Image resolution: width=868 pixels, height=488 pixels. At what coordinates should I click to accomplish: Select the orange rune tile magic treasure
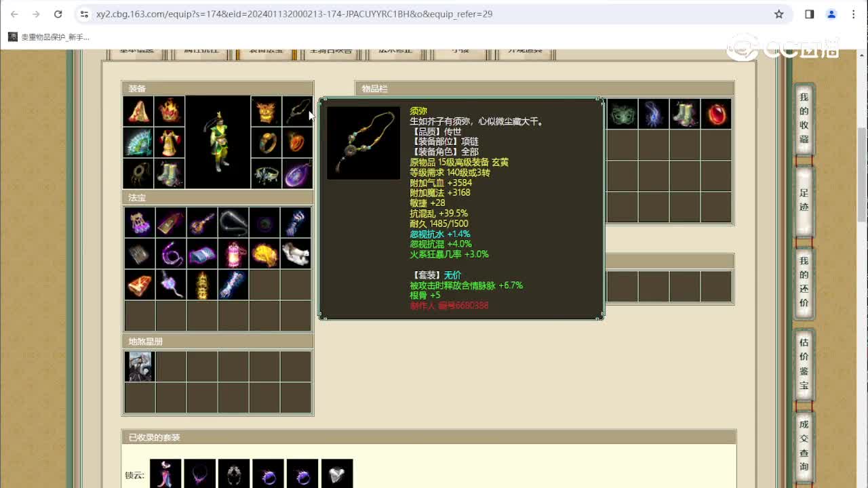click(140, 285)
